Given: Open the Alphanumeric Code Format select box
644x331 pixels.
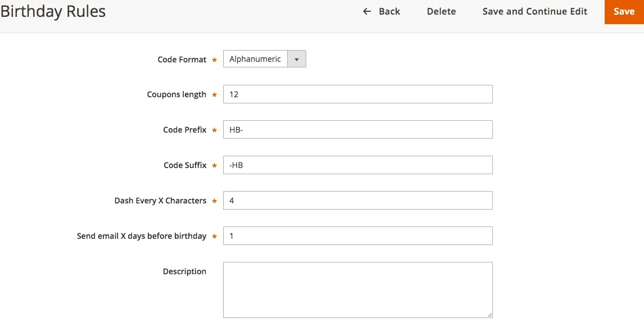Looking at the screenshot, I should coord(265,59).
